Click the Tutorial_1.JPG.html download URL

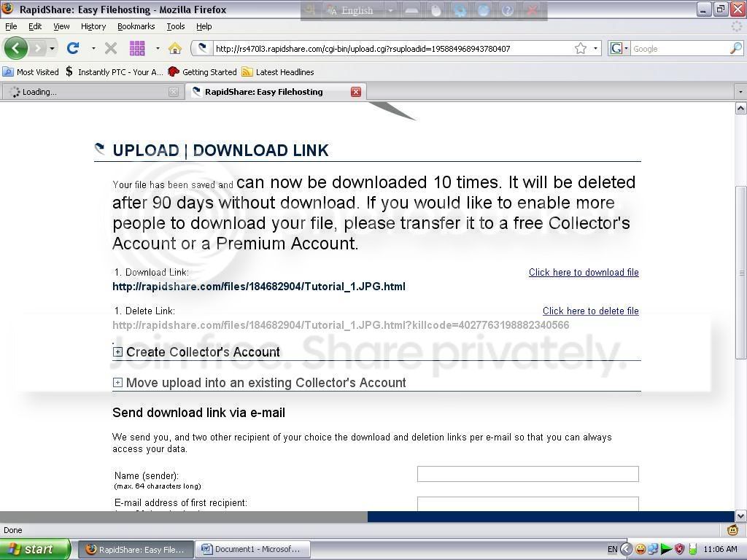[259, 287]
